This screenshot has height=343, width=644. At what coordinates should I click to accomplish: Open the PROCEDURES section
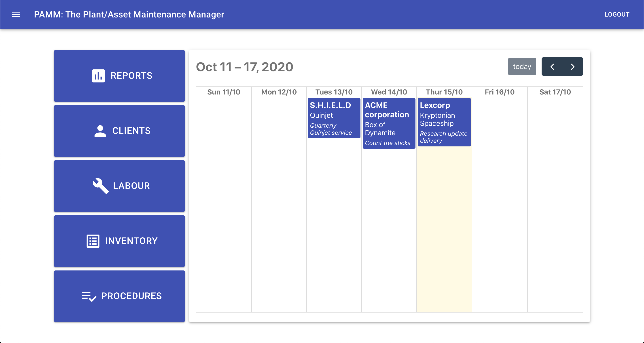pos(119,296)
